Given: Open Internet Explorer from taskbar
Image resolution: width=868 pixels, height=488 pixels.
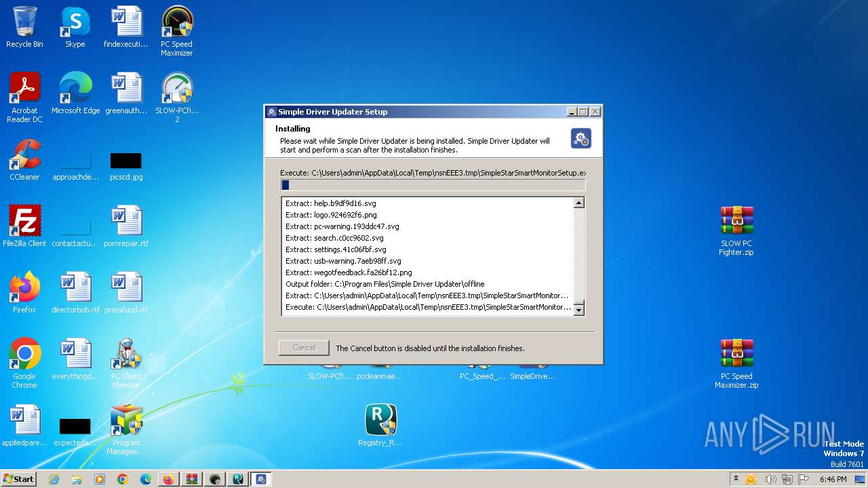Looking at the screenshot, I should click(x=54, y=479).
